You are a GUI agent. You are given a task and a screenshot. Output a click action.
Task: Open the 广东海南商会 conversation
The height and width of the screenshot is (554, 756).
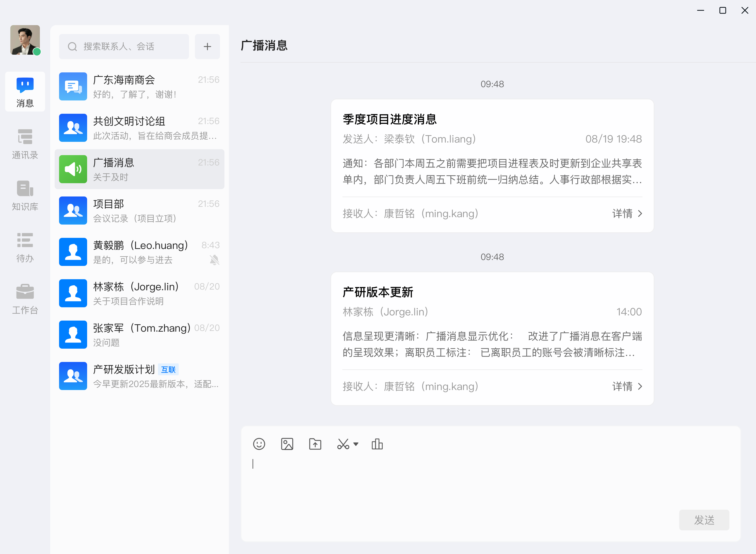click(139, 87)
